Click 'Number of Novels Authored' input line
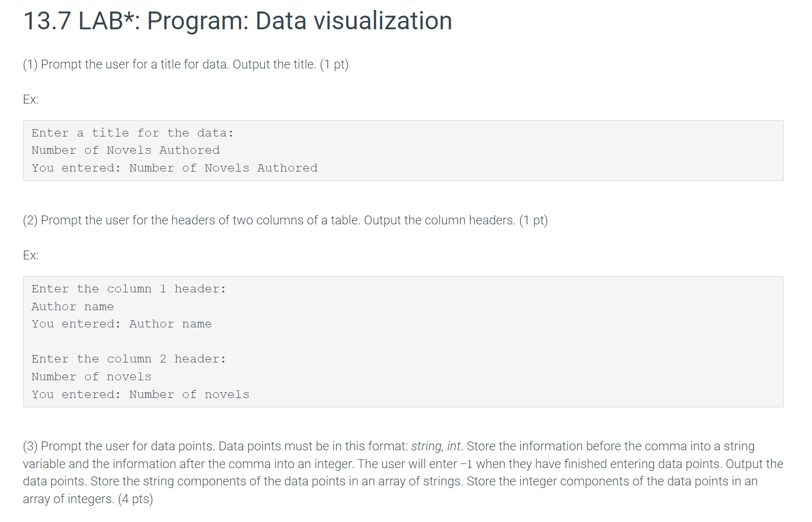 [x=125, y=150]
